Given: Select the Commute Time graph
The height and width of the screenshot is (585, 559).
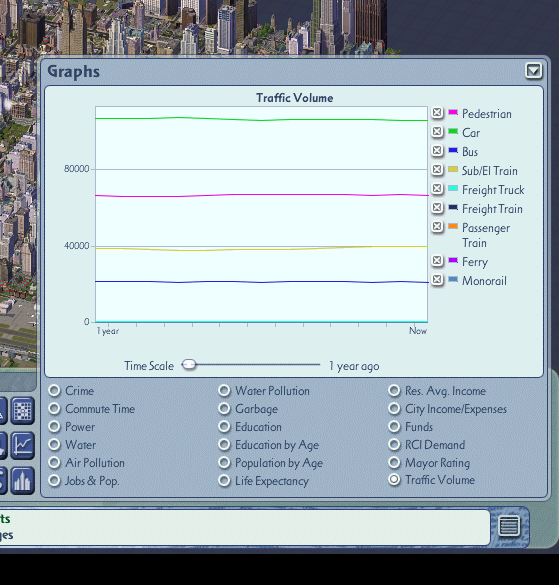Looking at the screenshot, I should (x=54, y=409).
